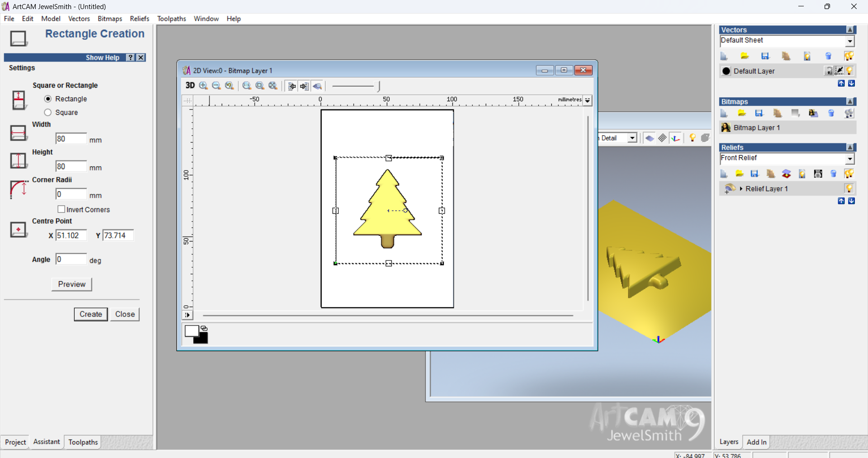Viewport: 868px width, 458px height.
Task: Toggle Default Layer visibility bulb
Action: tap(849, 71)
